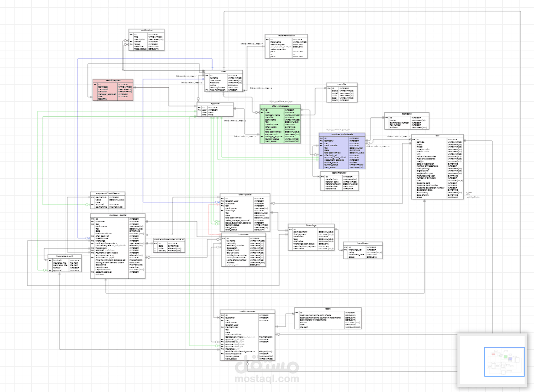Select the pink Search request table header
The width and height of the screenshot is (534, 392).
click(113, 80)
